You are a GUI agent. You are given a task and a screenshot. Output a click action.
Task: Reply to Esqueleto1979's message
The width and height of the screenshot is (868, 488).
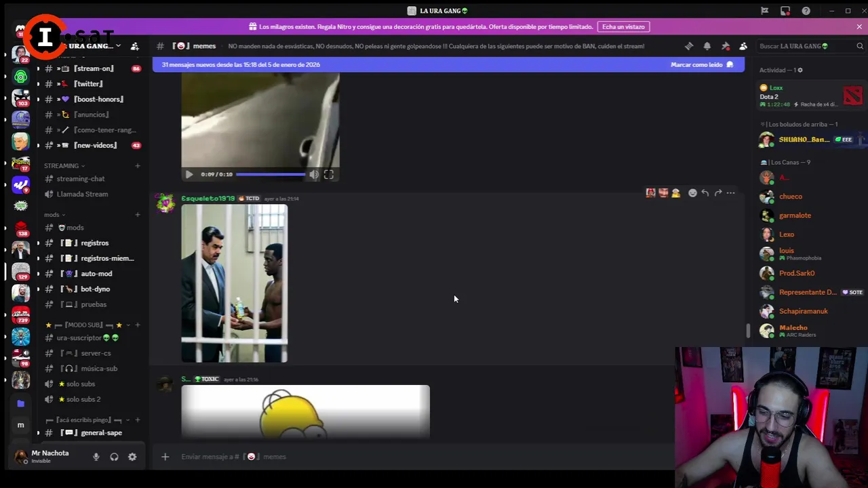(x=705, y=193)
